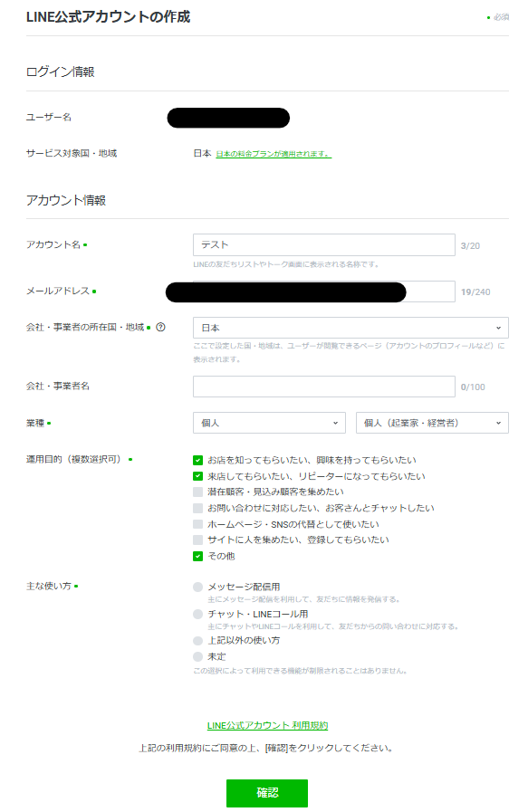The width and height of the screenshot is (528, 812).
Task: Click the help icon beside 会社・事業者の所在国・地域
Action: [x=160, y=327]
